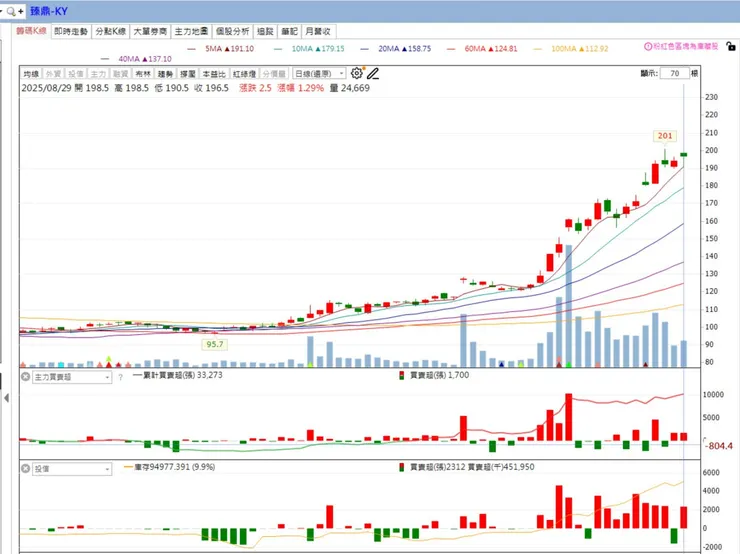Switch to the 籌碼K線 tab

coord(32,31)
